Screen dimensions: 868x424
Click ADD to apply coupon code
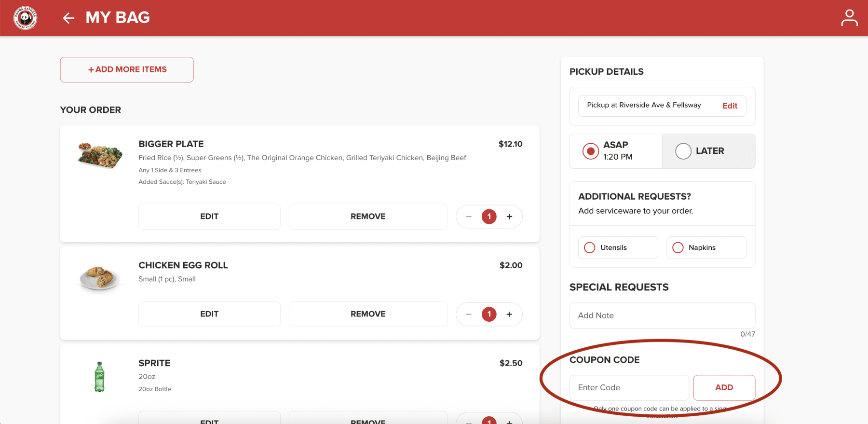click(x=724, y=388)
